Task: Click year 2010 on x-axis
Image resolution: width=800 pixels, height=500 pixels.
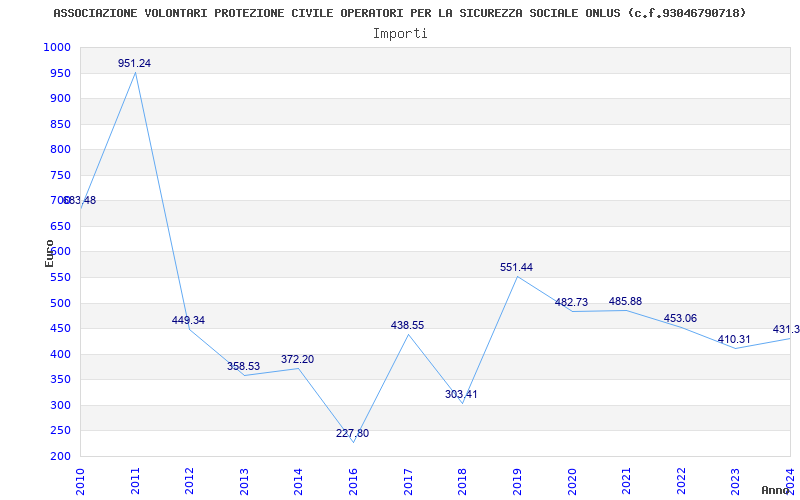Action: (x=80, y=481)
